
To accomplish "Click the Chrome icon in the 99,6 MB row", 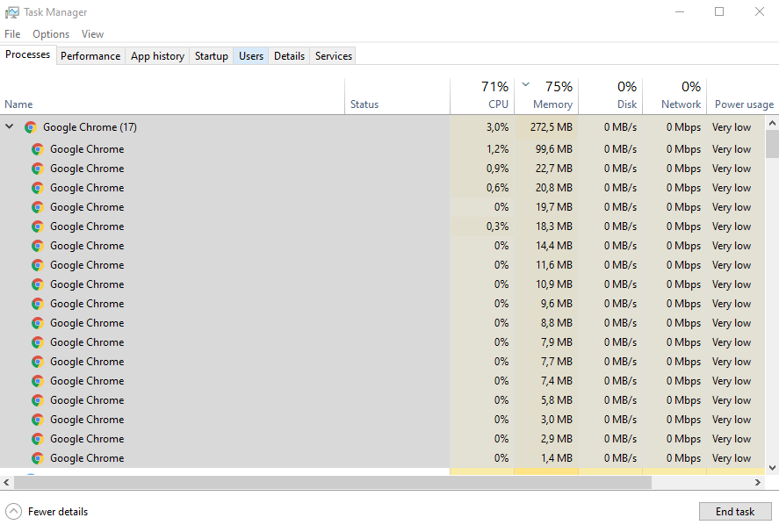I will 38,149.
